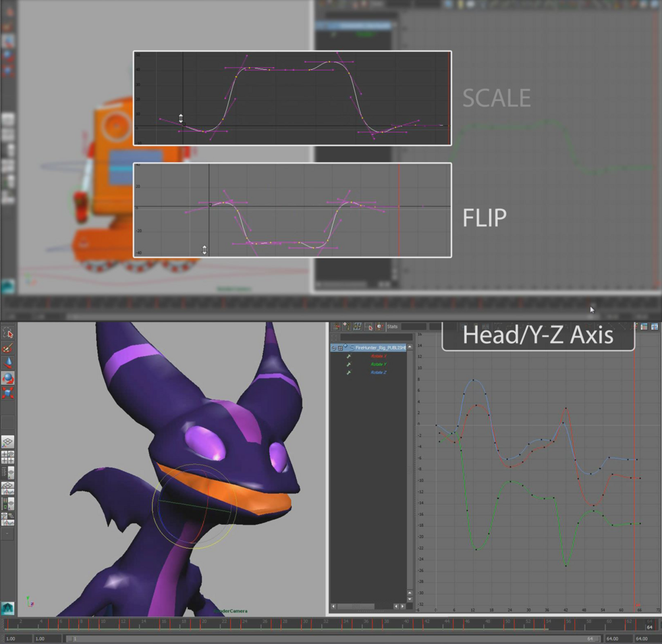Screen dimensions: 662x644
Task: Select the Paint Selection tool
Action: [8, 348]
